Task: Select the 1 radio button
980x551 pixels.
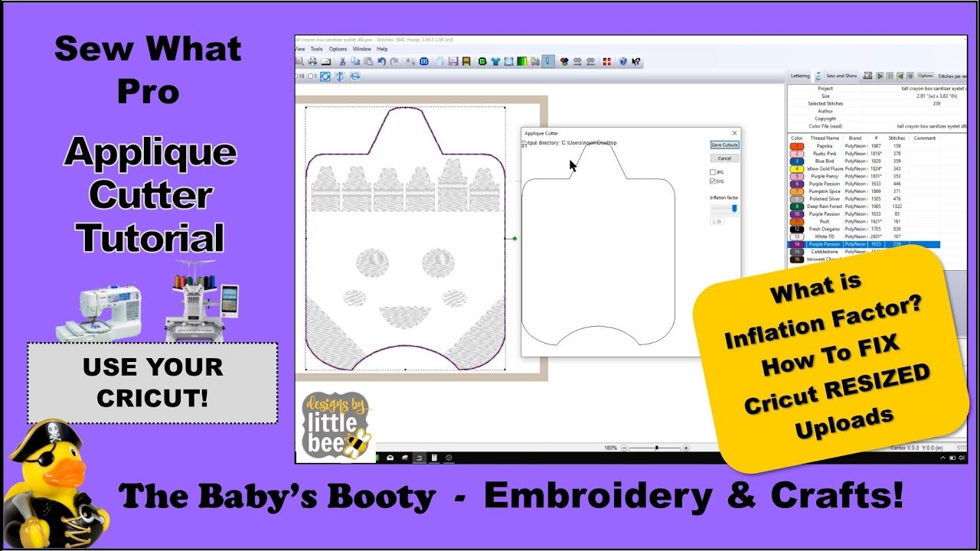Action: (311, 77)
